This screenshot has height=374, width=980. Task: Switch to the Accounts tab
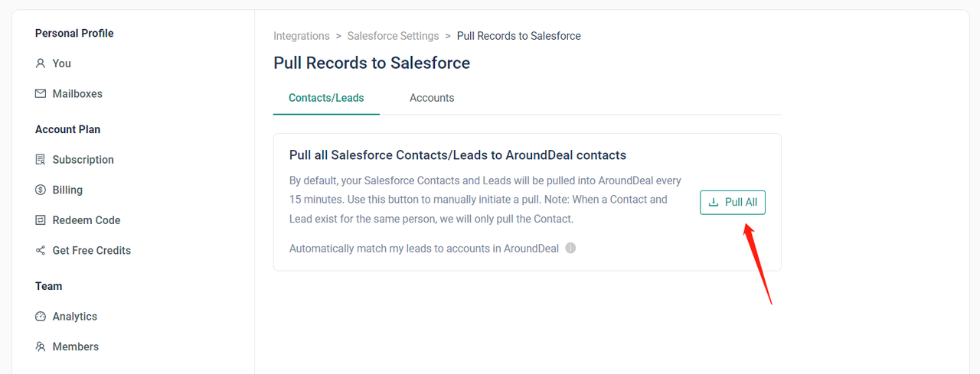coord(432,98)
